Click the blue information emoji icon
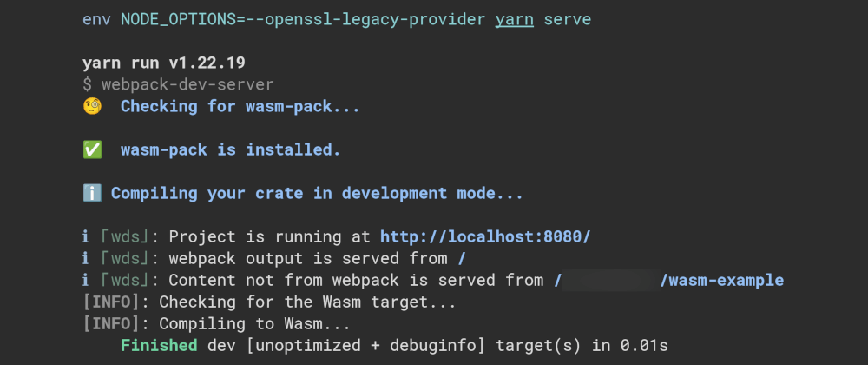This screenshot has width=868, height=365. 92,194
